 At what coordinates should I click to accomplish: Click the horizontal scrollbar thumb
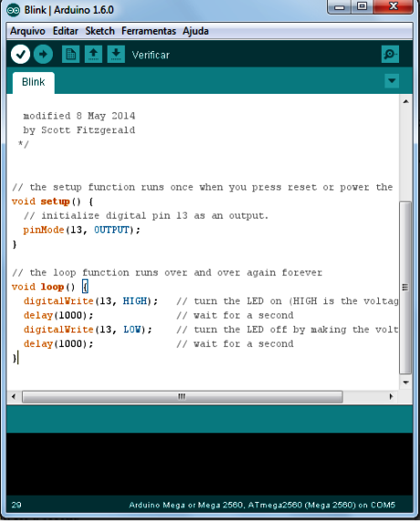pyautogui.click(x=182, y=396)
